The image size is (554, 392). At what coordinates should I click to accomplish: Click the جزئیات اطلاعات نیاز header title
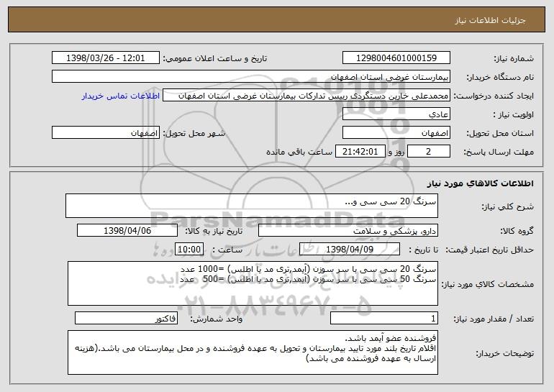(490, 20)
